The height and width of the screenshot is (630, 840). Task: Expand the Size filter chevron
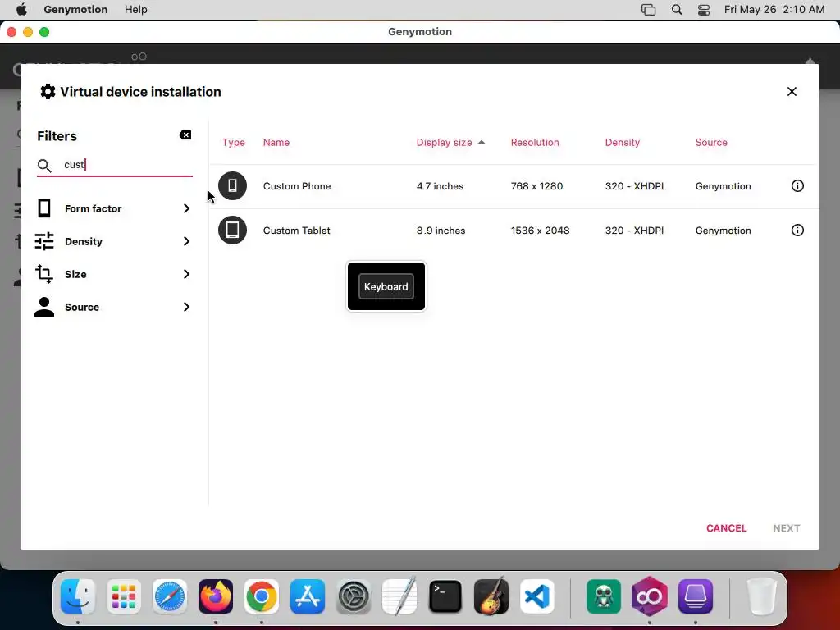[186, 274]
